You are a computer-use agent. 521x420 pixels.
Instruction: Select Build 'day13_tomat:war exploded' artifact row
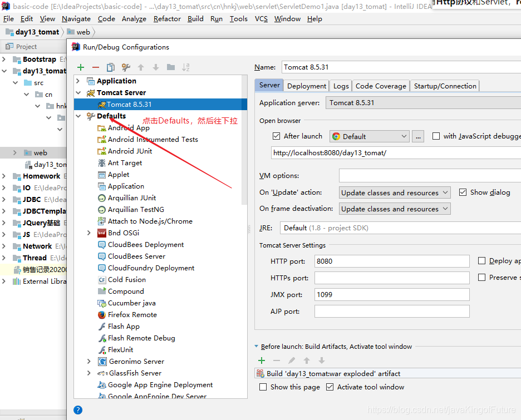coord(388,373)
